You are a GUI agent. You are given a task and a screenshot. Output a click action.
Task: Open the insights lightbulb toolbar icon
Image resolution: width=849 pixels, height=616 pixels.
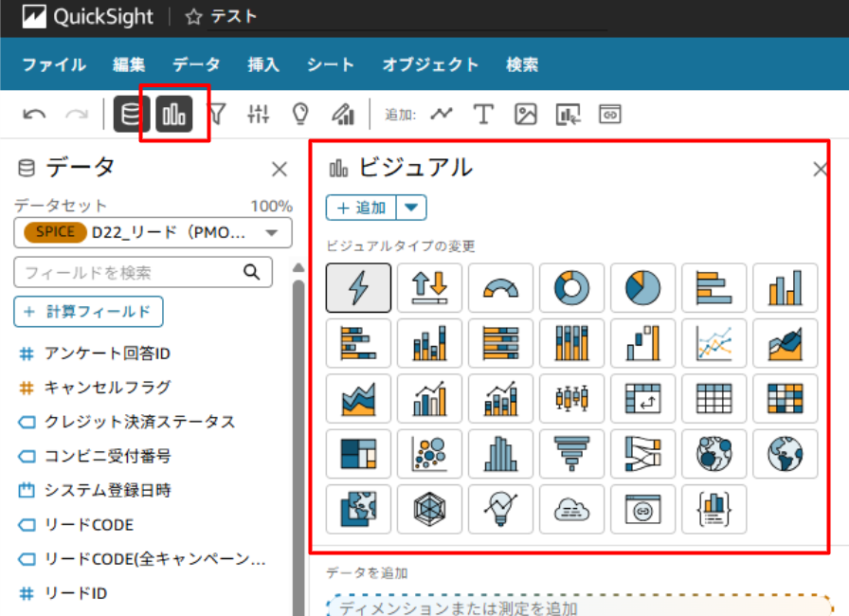tap(300, 115)
